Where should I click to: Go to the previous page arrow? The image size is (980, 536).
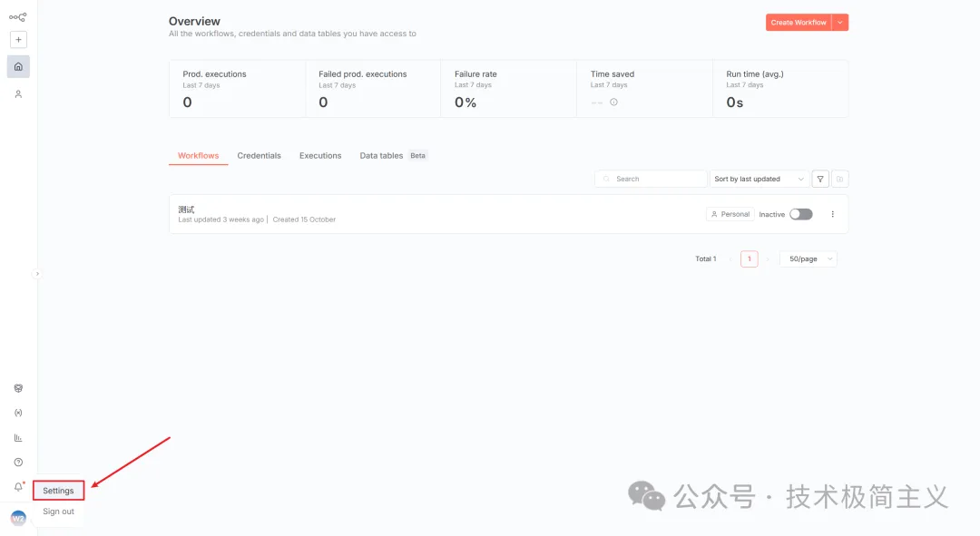730,258
